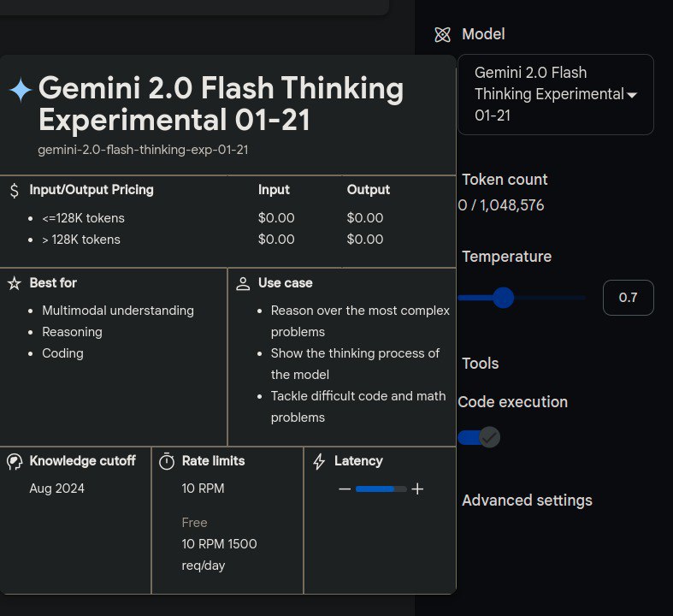Click the Temperature slider handle
The width and height of the screenshot is (673, 616).
pos(503,298)
